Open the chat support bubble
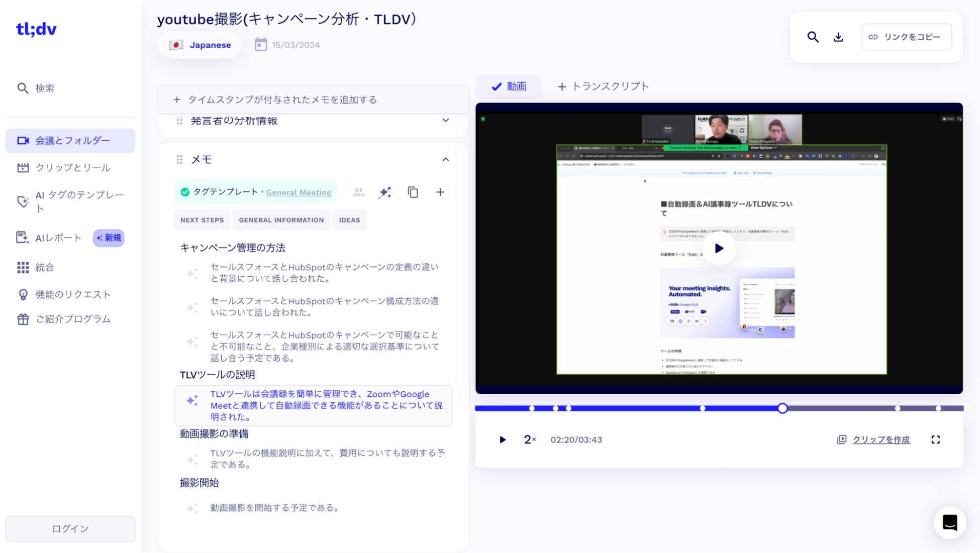Screen dimensions: 980x553 pyautogui.click(x=949, y=523)
